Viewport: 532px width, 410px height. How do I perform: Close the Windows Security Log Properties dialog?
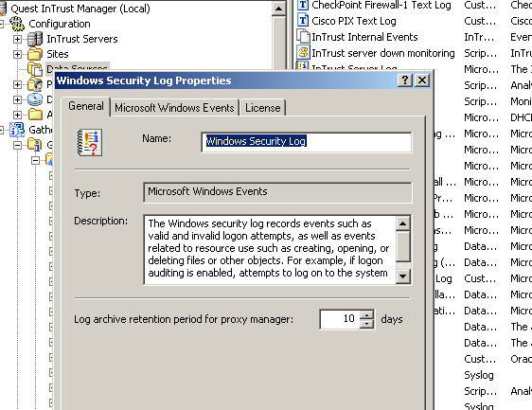pyautogui.click(x=422, y=80)
